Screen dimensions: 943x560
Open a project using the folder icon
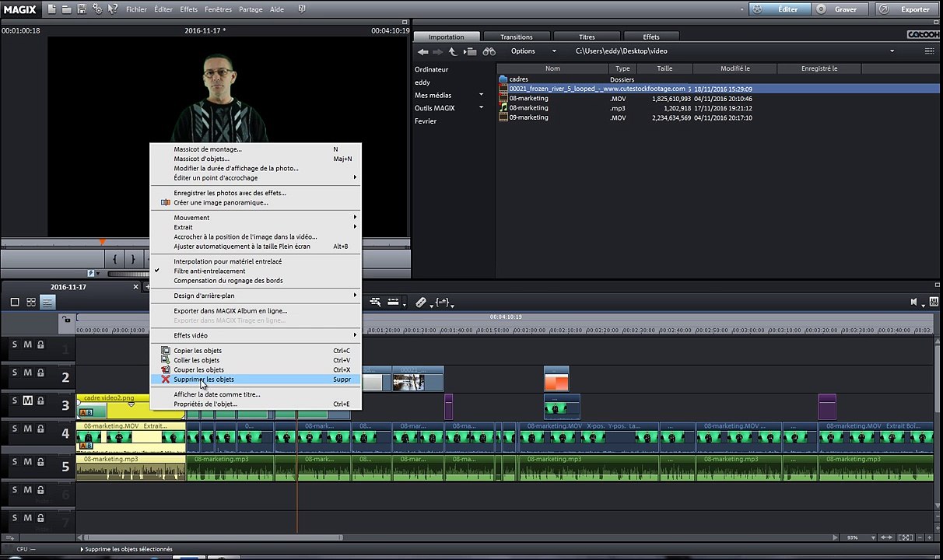67,9
